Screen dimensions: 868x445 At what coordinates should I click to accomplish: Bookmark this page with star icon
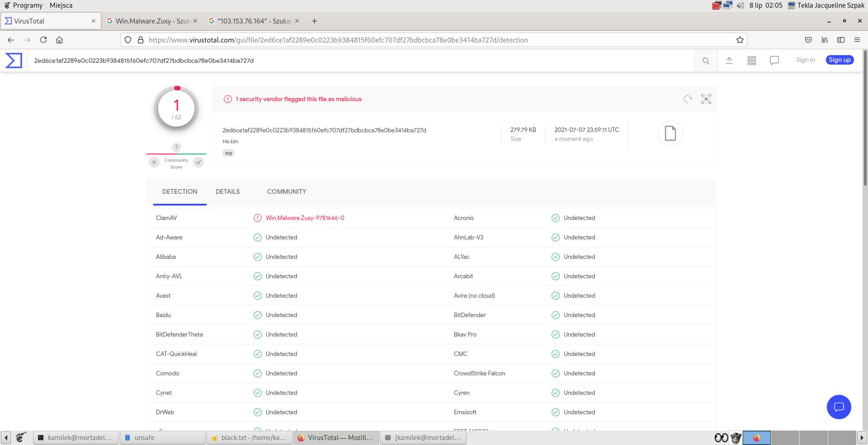(x=740, y=40)
